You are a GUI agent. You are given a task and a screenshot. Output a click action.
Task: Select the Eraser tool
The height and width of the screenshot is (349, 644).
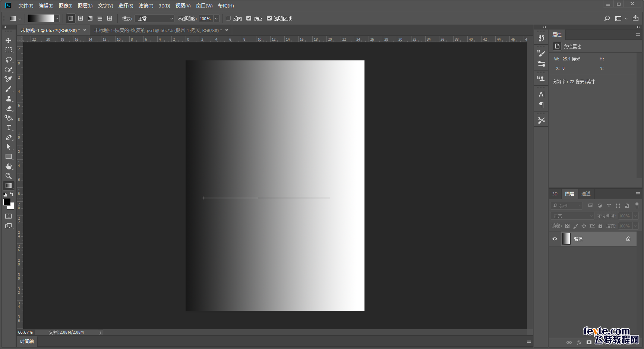click(x=9, y=108)
